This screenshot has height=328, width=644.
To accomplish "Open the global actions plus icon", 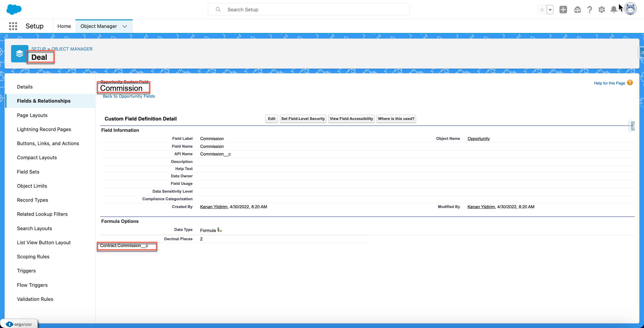I will pos(563,10).
